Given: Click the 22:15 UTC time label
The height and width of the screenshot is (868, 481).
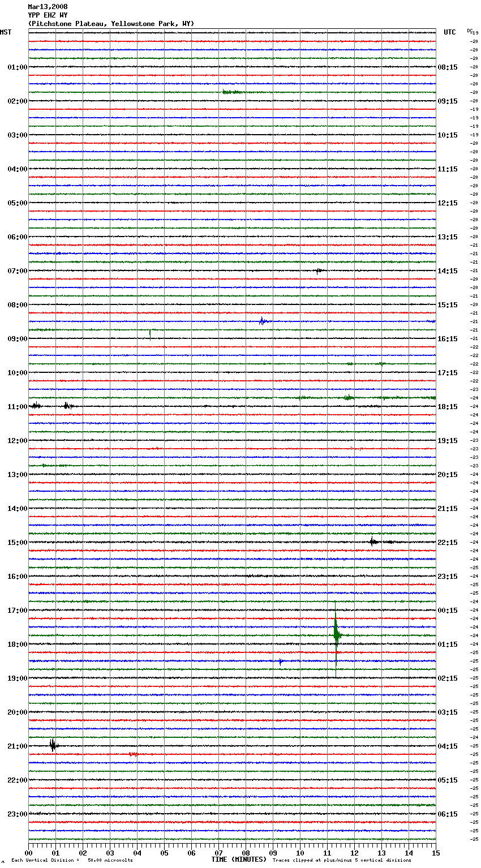Looking at the screenshot, I should coord(448,543).
